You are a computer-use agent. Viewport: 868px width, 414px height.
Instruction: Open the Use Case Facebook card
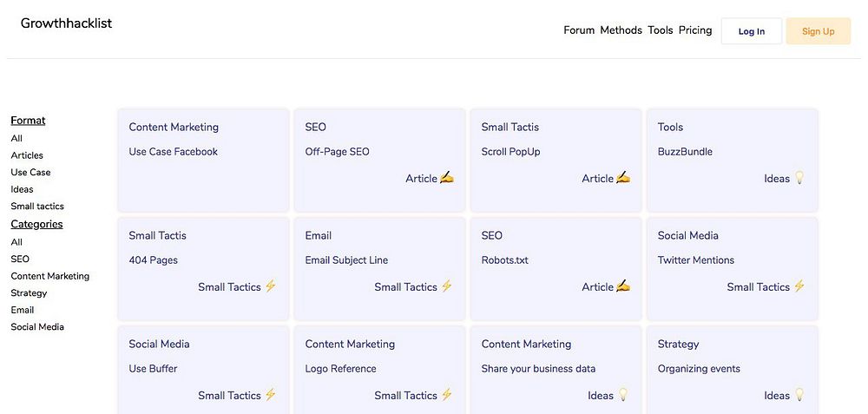coord(203,160)
